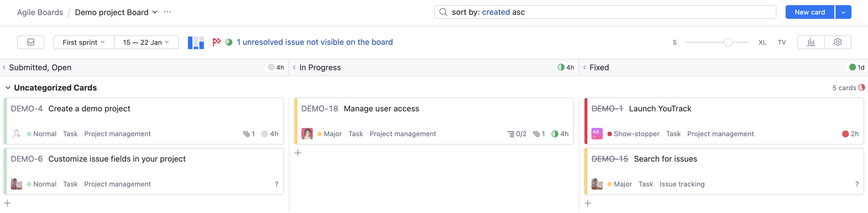Open the reports bar chart icon
868x213 pixels.
[811, 42]
